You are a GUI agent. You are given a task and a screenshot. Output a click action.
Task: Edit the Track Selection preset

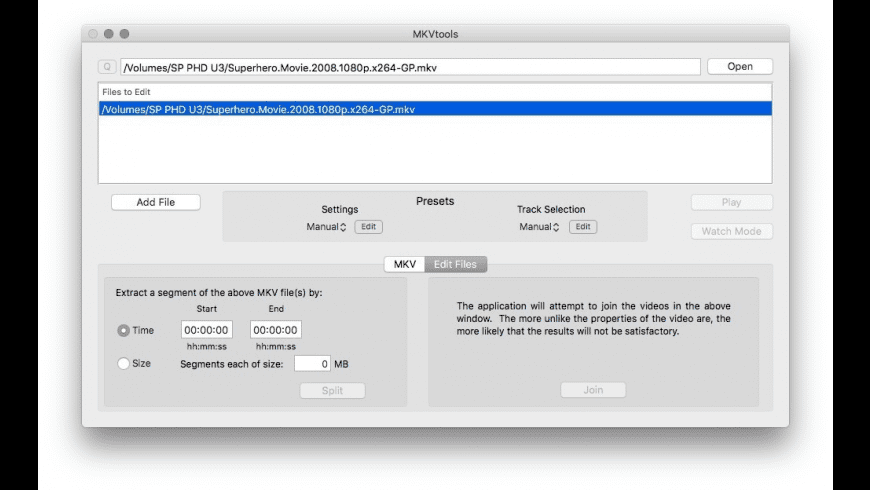(x=583, y=226)
